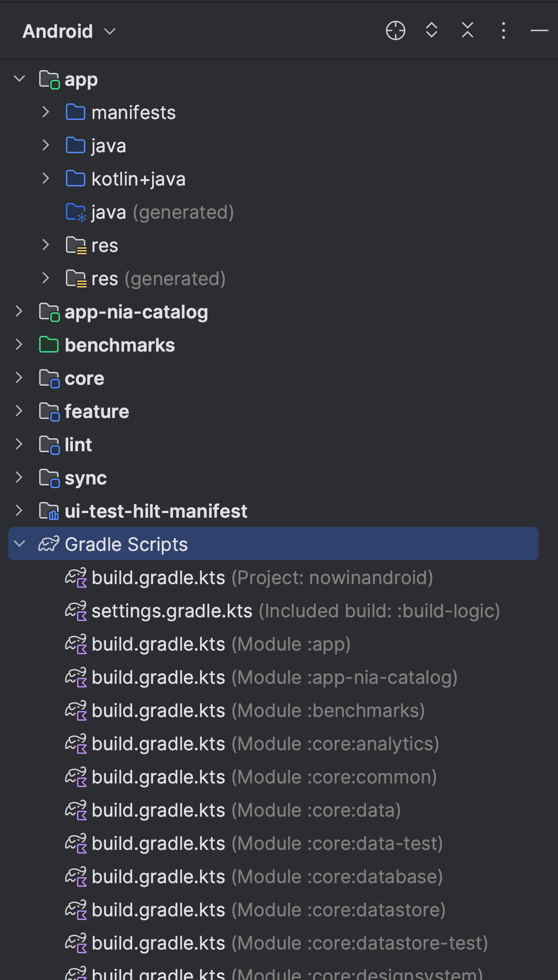
Task: Open the Android project view dropdown
Action: tap(69, 31)
